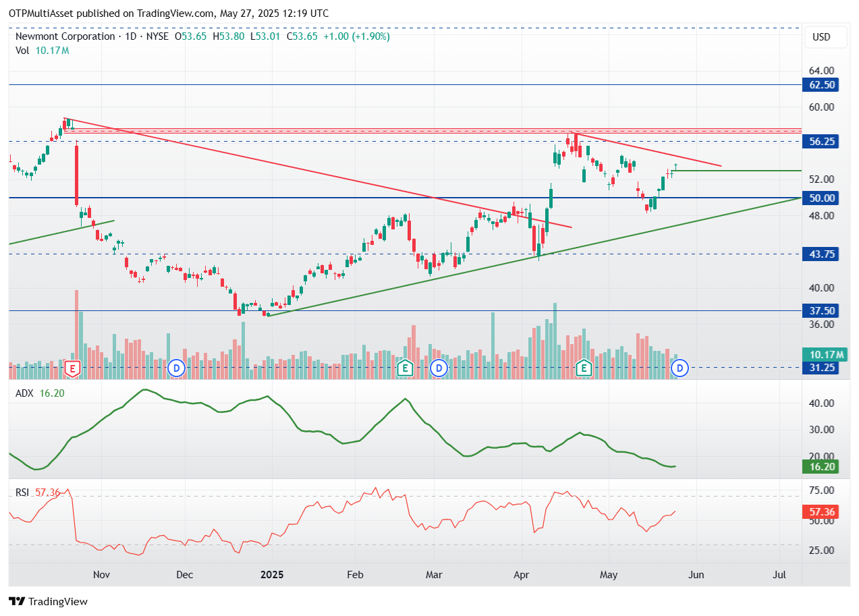The image size is (859, 616).
Task: Click the May label on time axis
Action: [x=609, y=575]
